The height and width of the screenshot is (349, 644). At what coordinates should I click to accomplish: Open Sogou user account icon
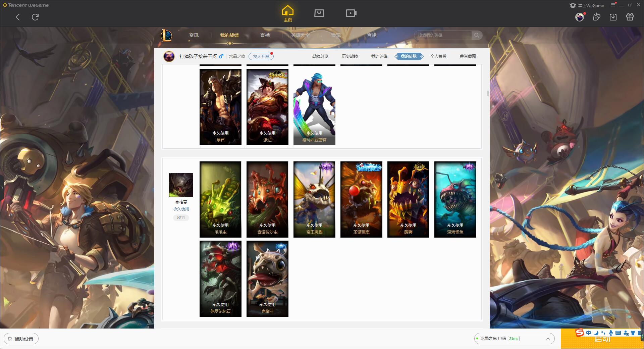[x=626, y=333]
